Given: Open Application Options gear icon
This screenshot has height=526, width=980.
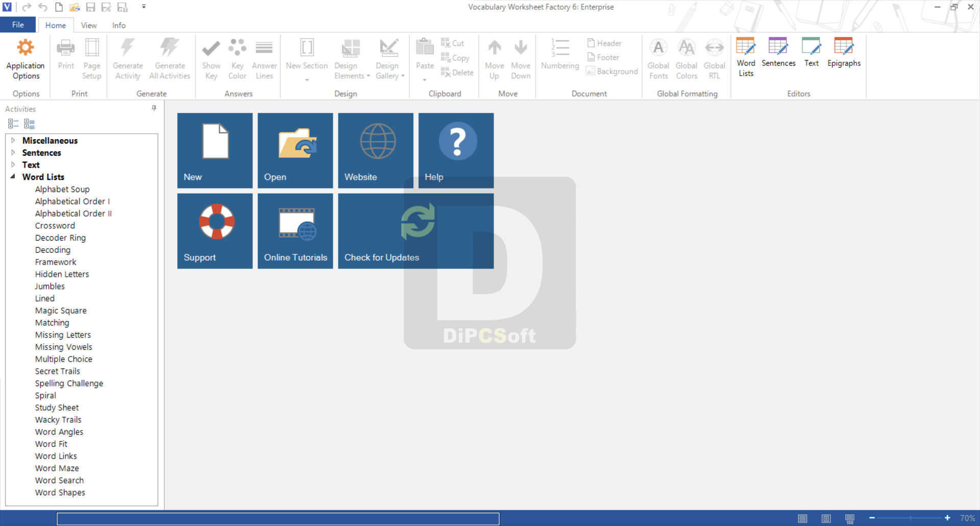Looking at the screenshot, I should pyautogui.click(x=26, y=48).
